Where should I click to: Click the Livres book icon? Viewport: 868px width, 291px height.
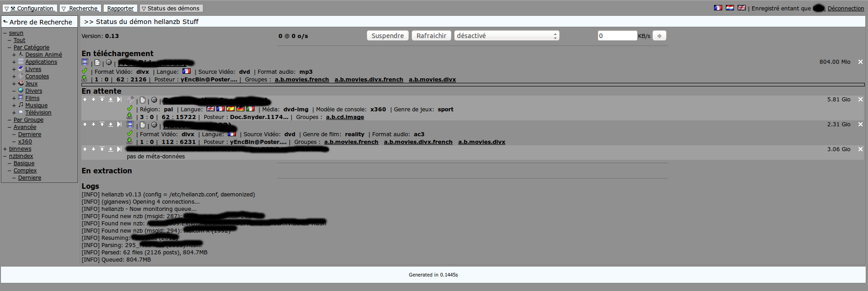(x=21, y=69)
